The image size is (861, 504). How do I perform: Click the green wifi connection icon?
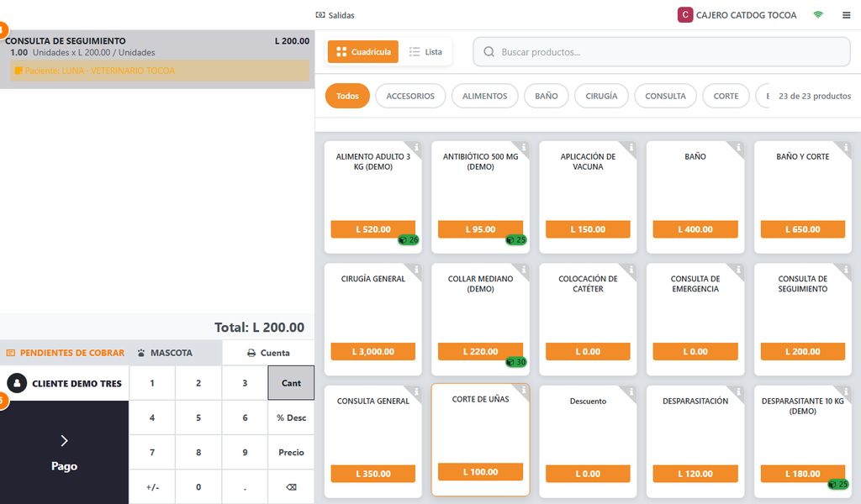[818, 15]
